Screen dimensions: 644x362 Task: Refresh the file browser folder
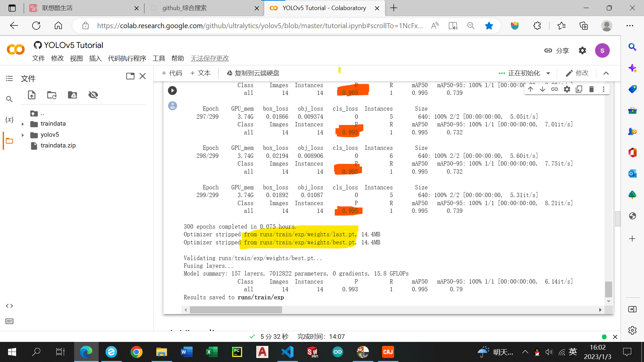(52, 95)
